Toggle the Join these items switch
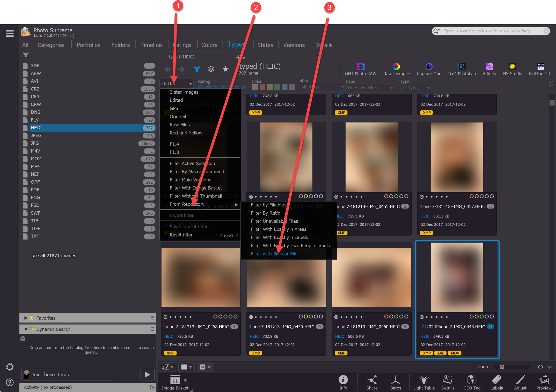 tap(26, 374)
